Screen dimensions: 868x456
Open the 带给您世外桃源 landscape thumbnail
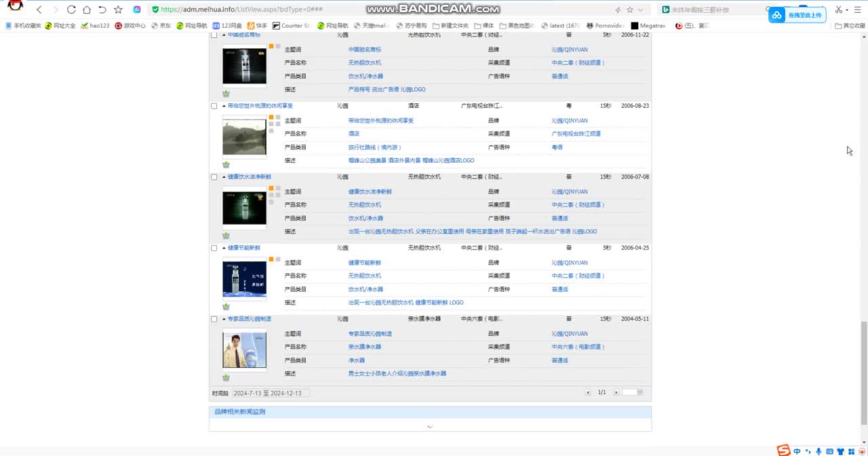point(244,137)
